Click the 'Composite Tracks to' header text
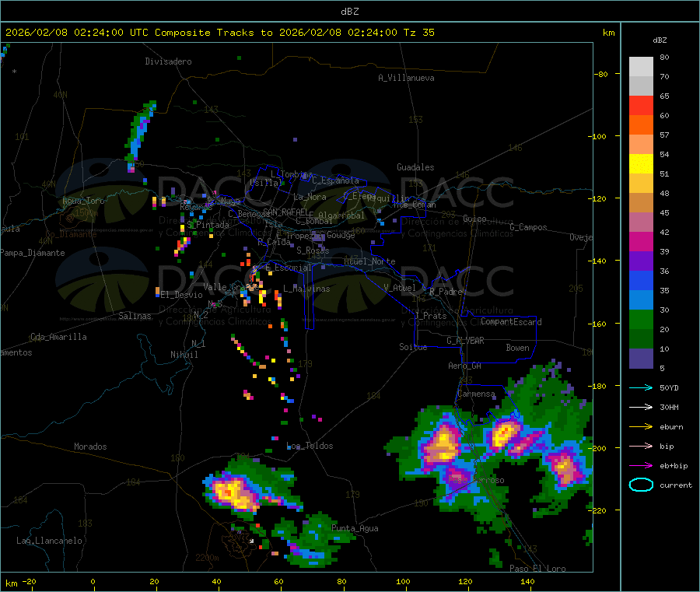 (214, 33)
